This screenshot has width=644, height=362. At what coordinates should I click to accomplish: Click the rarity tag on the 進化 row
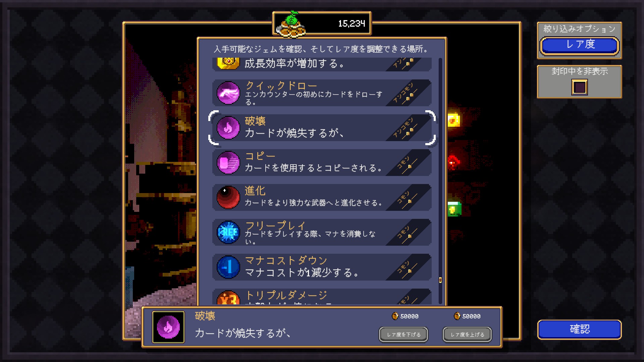click(x=408, y=198)
